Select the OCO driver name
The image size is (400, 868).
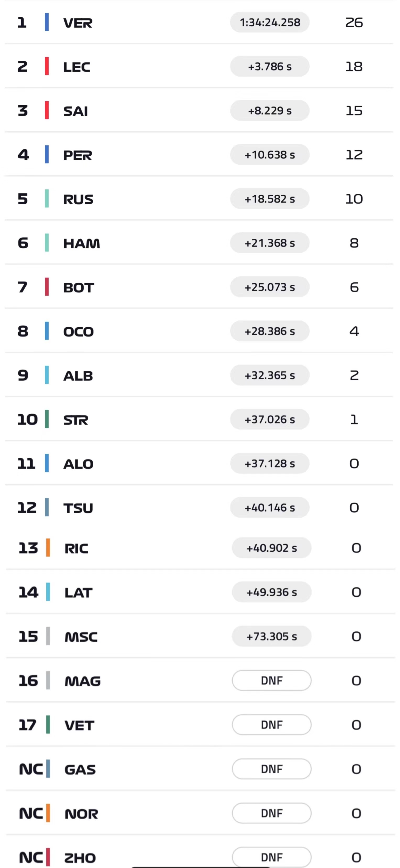tap(78, 332)
